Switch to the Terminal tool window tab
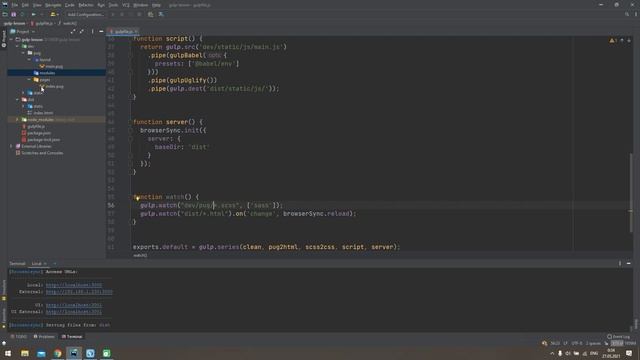This screenshot has height=360, width=640. pos(72,337)
